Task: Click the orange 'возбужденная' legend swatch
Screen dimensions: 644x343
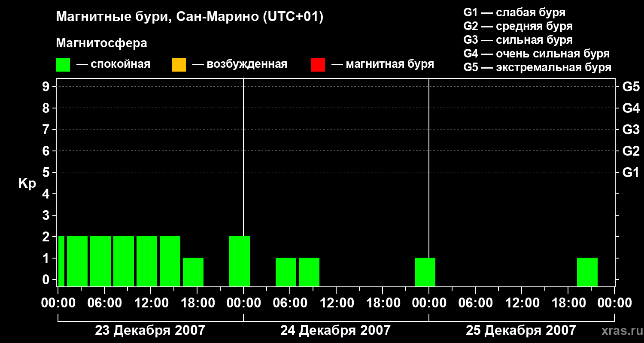Action: coord(179,65)
